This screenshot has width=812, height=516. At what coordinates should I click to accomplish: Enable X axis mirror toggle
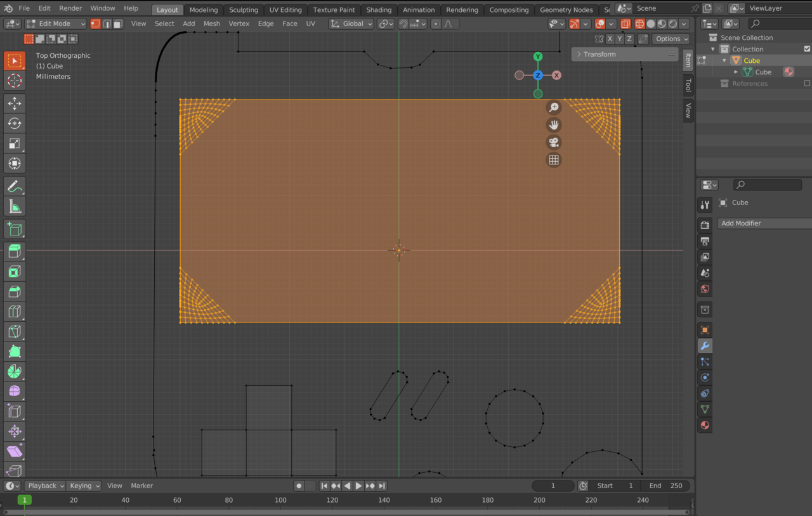(x=610, y=39)
